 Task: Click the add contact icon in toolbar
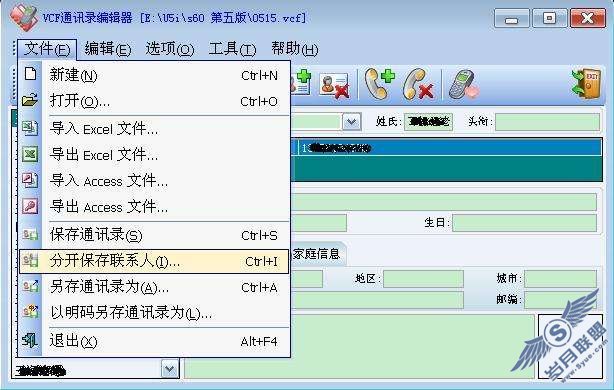pyautogui.click(x=302, y=82)
